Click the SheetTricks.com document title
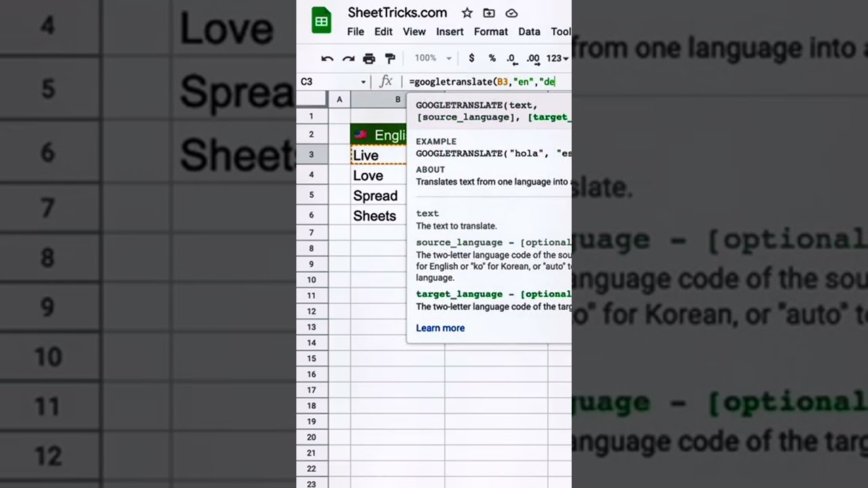The image size is (868, 488). (x=397, y=13)
